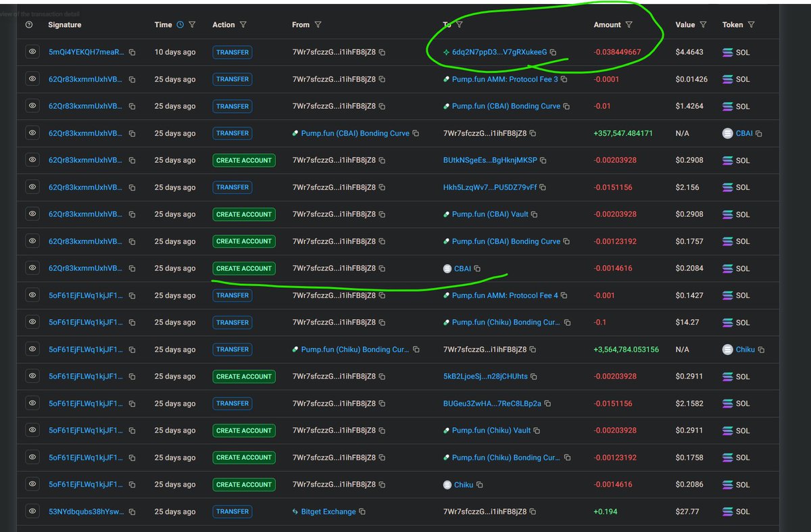Open address link 6dq2N7ppD3...V7gRXukeeG
This screenshot has width=811, height=532.
tap(499, 52)
